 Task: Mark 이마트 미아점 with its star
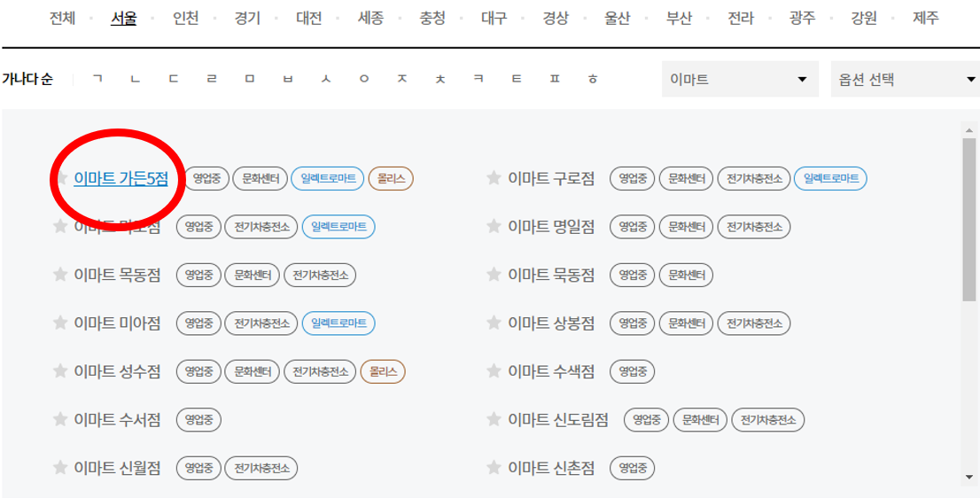[60, 323]
